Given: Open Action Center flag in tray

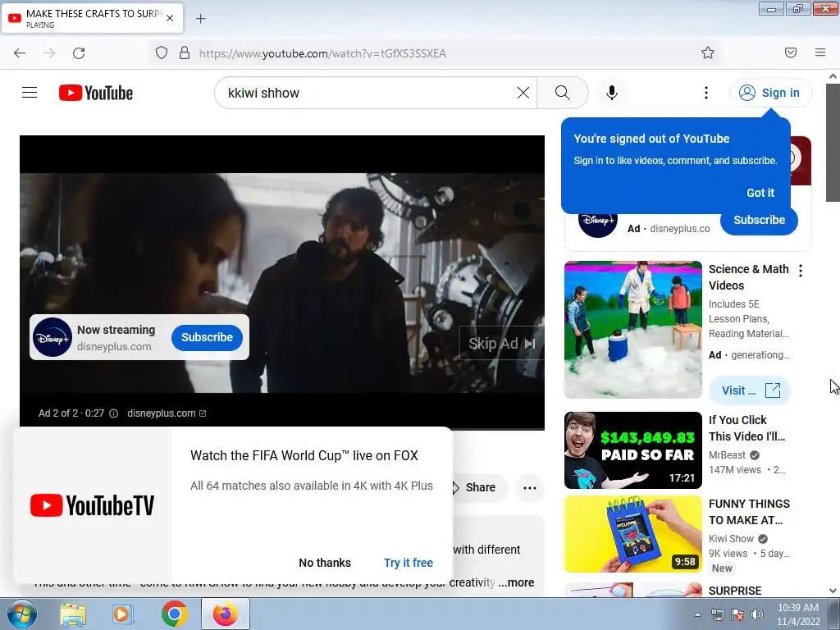Looking at the screenshot, I should click(737, 614).
